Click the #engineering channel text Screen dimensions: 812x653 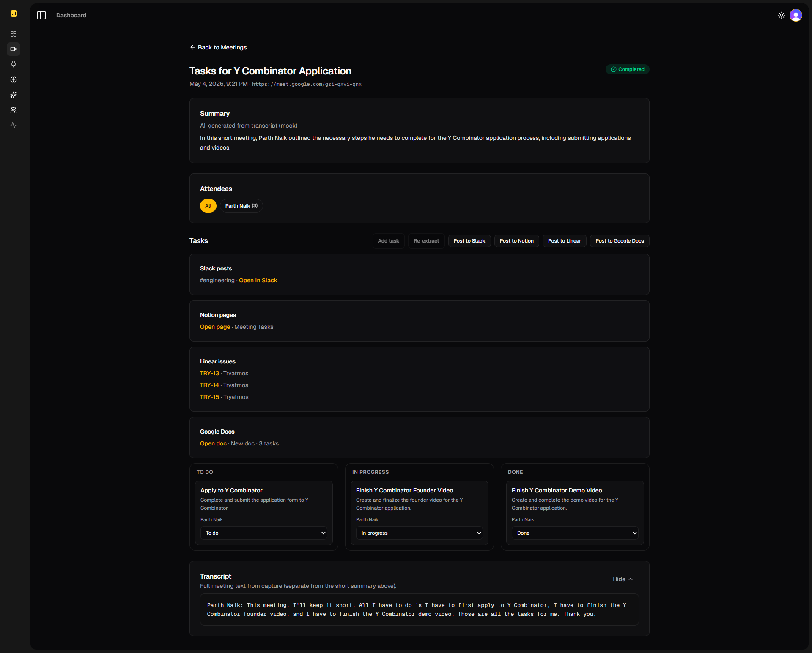point(217,280)
